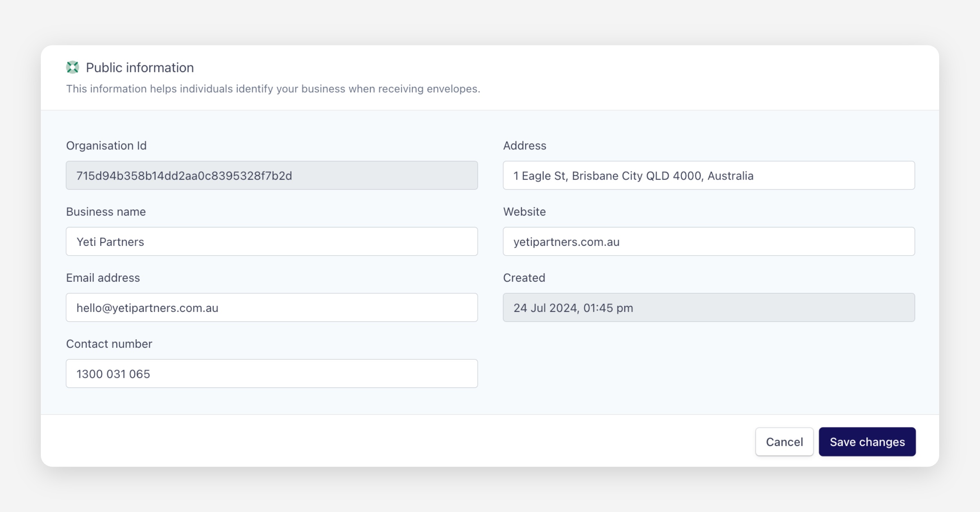Click the Organisation Id label
Screen dimensions: 980x512
106,146
